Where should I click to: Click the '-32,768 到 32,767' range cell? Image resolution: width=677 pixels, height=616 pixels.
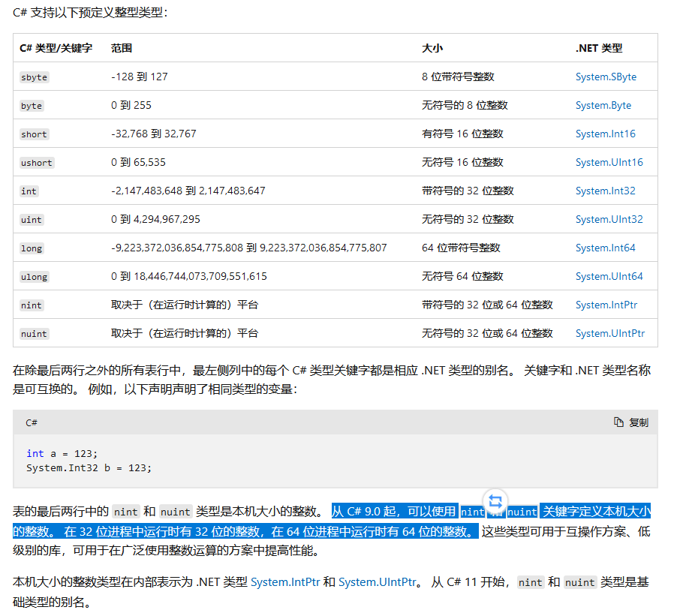(x=154, y=134)
